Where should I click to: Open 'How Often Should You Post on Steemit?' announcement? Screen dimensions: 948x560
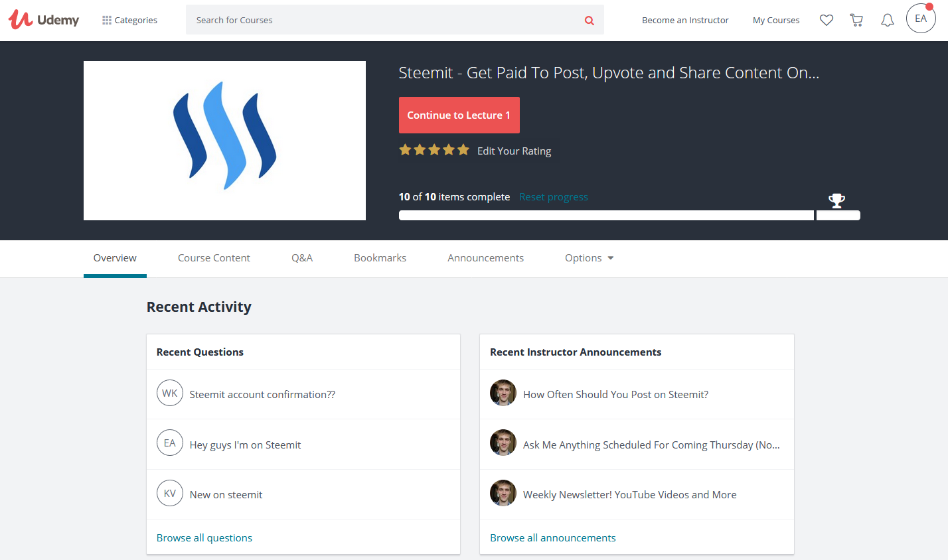[x=615, y=395]
